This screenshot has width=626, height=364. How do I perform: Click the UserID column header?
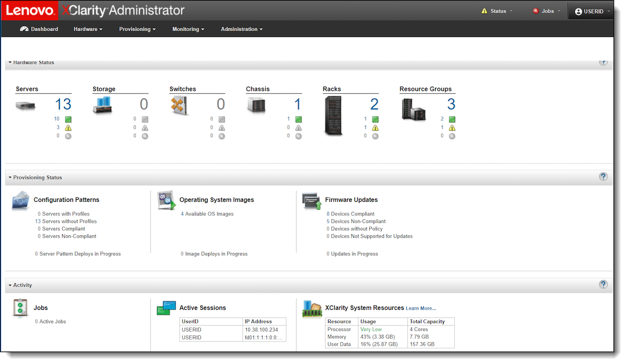[x=211, y=322]
